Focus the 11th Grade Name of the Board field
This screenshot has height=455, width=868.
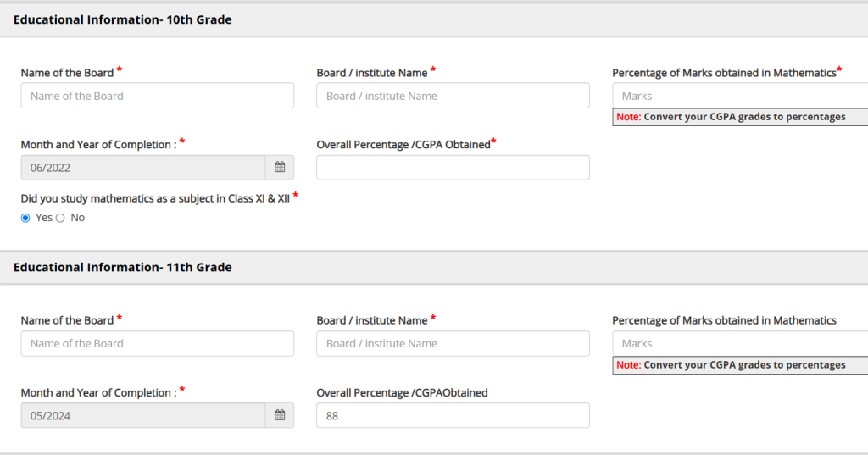(x=157, y=343)
